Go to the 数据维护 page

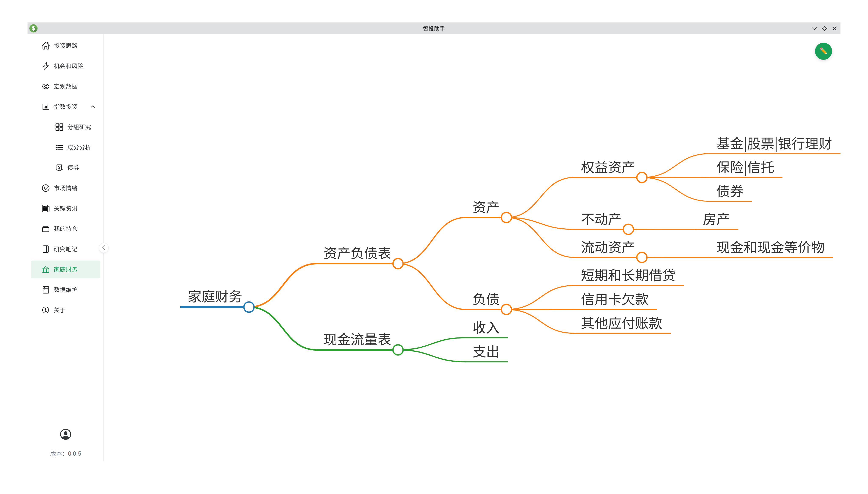[x=65, y=290]
